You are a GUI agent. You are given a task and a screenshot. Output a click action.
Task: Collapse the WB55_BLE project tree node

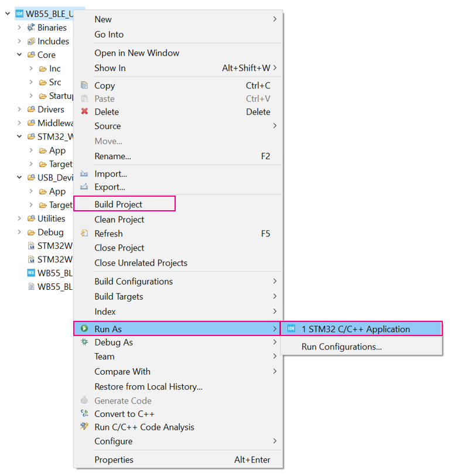[8, 13]
